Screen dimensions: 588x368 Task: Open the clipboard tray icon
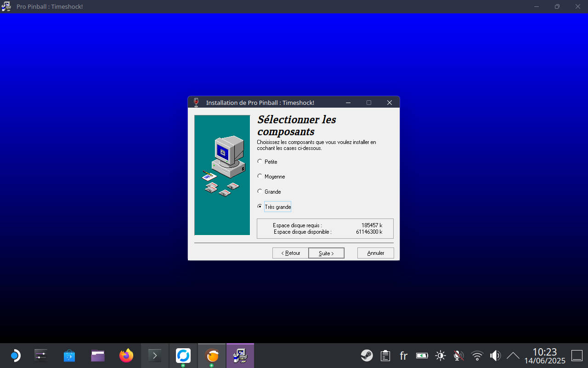pyautogui.click(x=385, y=356)
